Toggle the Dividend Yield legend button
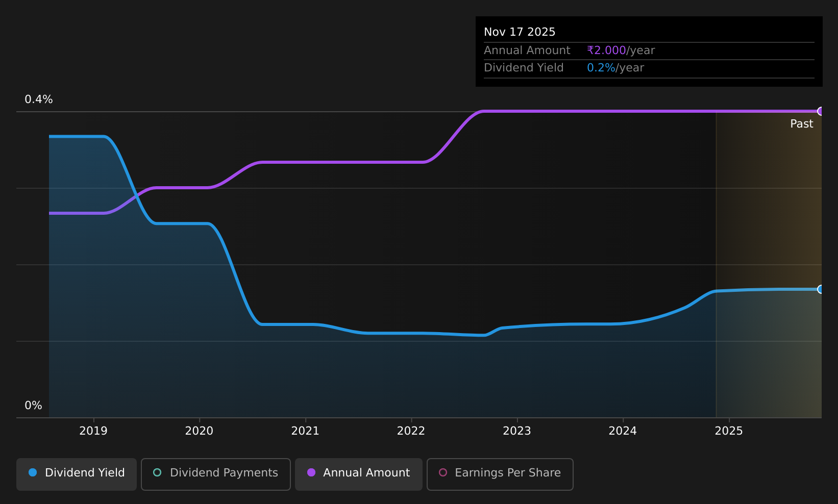 [x=77, y=474]
